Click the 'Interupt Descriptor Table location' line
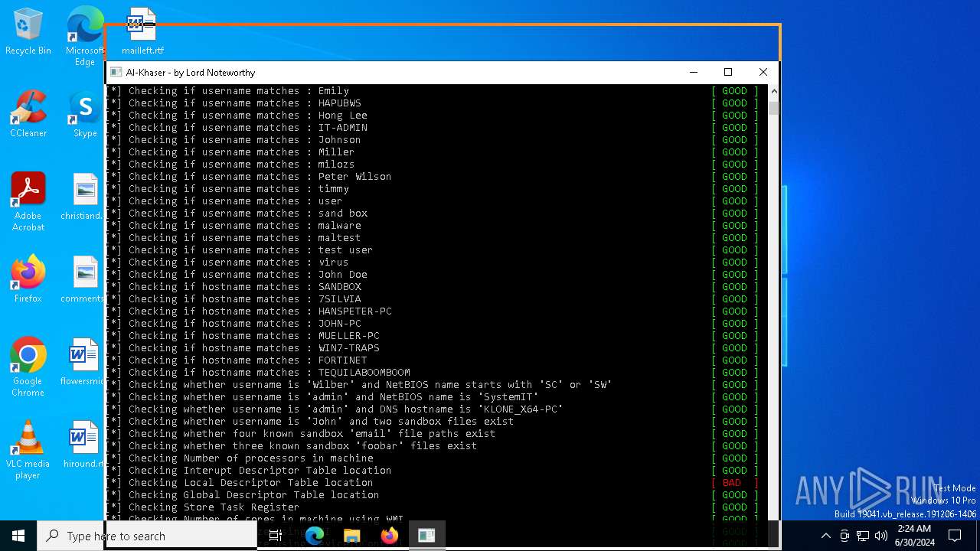Screen dimensions: 980x551 pyautogui.click(x=249, y=471)
